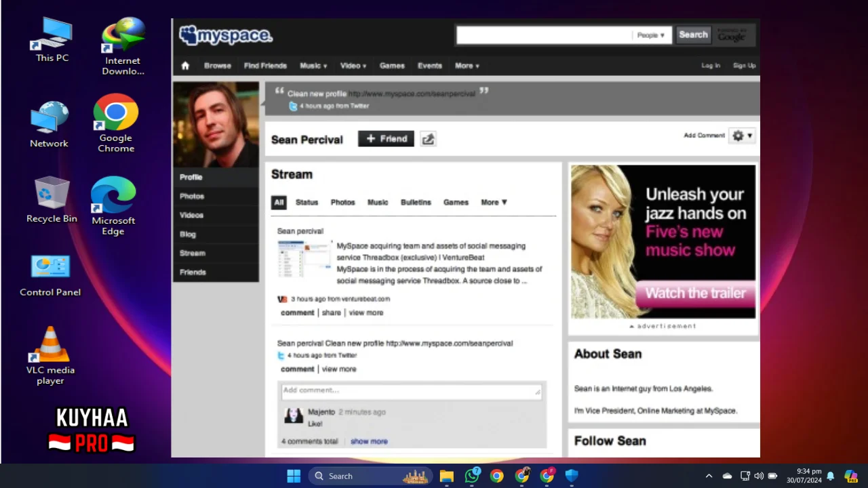
Task: Open File Explorer from taskbar
Action: 446,476
